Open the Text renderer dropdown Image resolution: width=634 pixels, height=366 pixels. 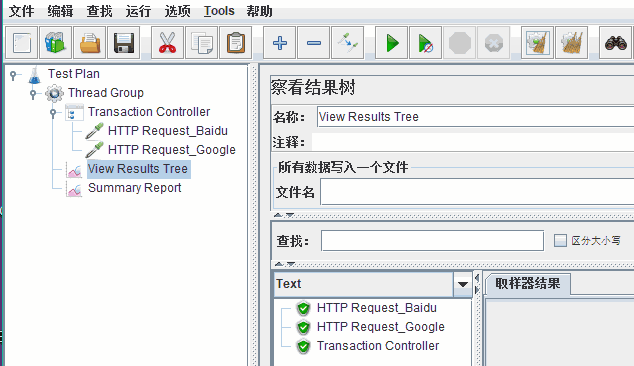coord(463,284)
